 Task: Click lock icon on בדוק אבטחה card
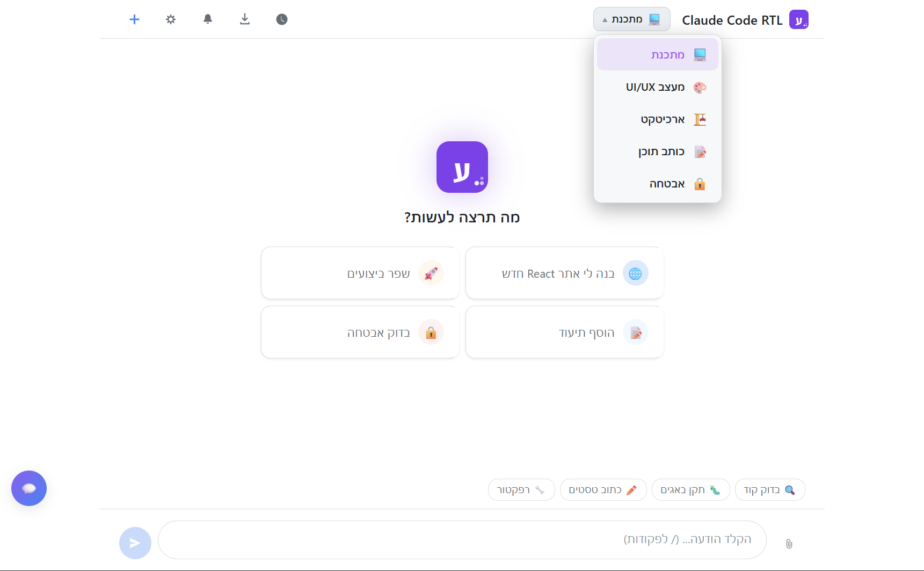[431, 333]
